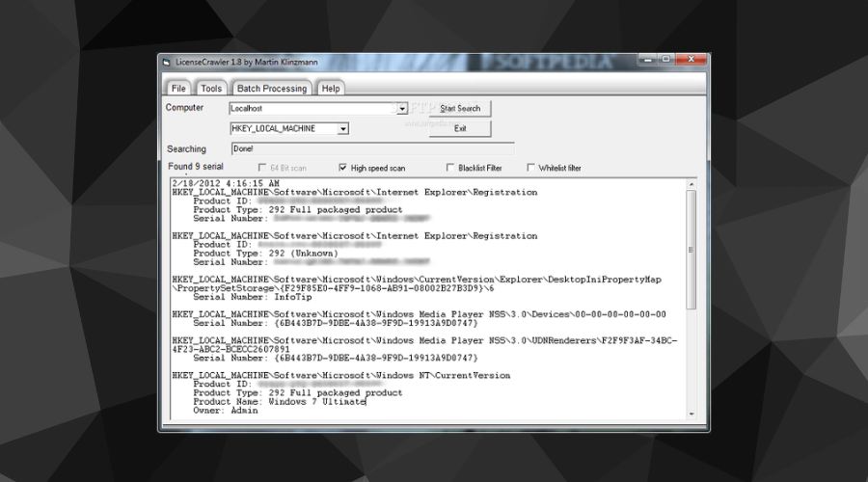This screenshot has width=868, height=482.
Task: Click the 'Found 9 serial' label
Action: [x=196, y=167]
